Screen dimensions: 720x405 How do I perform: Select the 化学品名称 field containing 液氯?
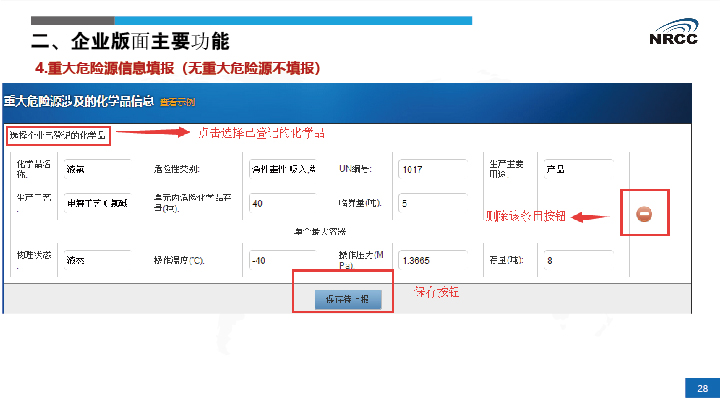[96, 169]
